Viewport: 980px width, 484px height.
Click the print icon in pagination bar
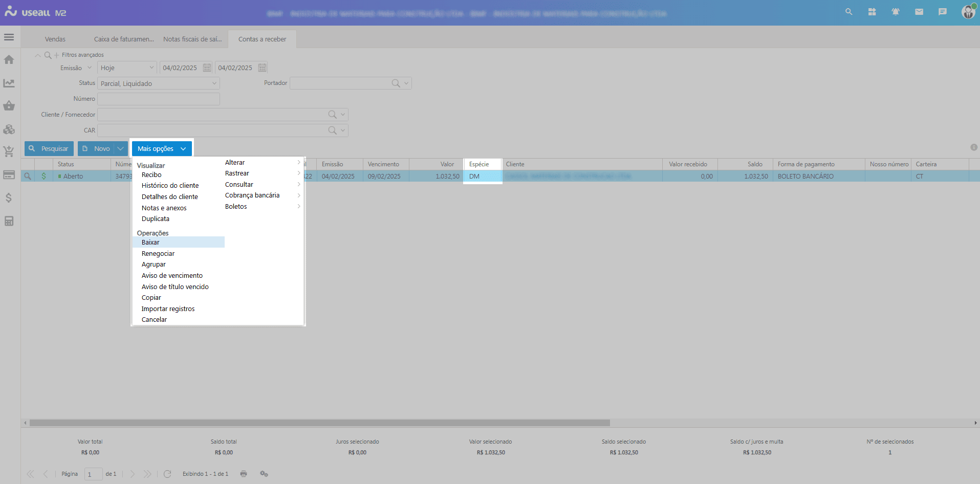pos(244,474)
